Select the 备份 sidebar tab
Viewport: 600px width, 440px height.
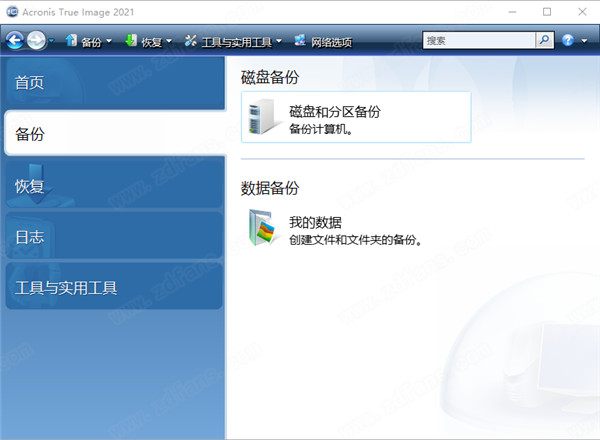pyautogui.click(x=115, y=134)
